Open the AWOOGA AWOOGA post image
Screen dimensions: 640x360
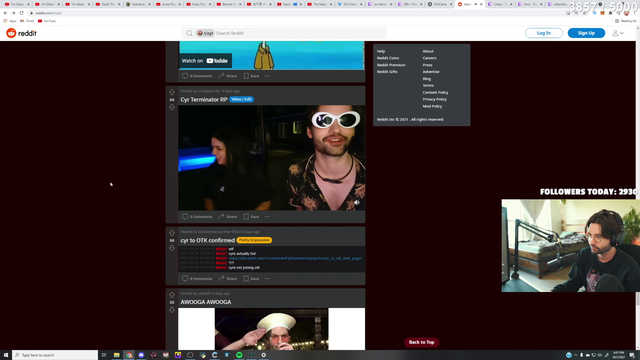pos(271,329)
